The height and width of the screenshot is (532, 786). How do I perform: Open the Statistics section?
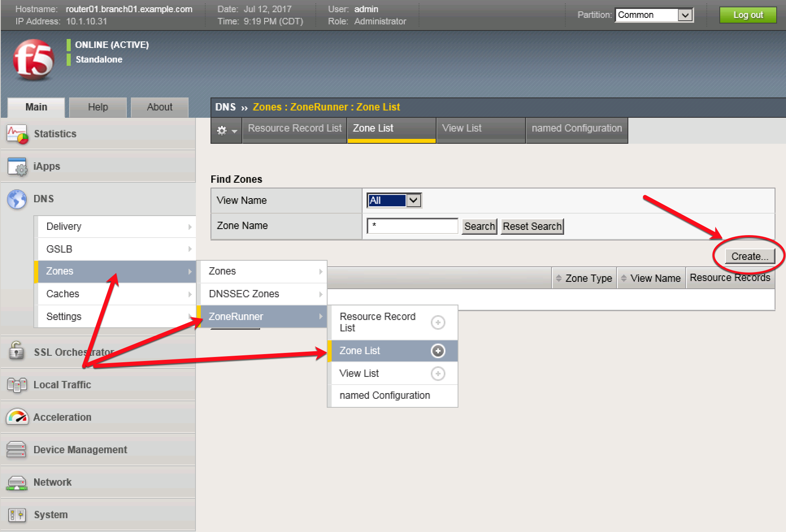(98, 134)
